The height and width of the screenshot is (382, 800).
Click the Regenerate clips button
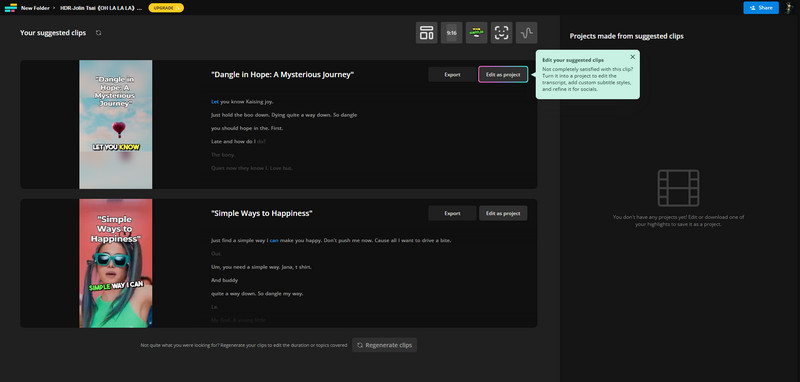[384, 345]
